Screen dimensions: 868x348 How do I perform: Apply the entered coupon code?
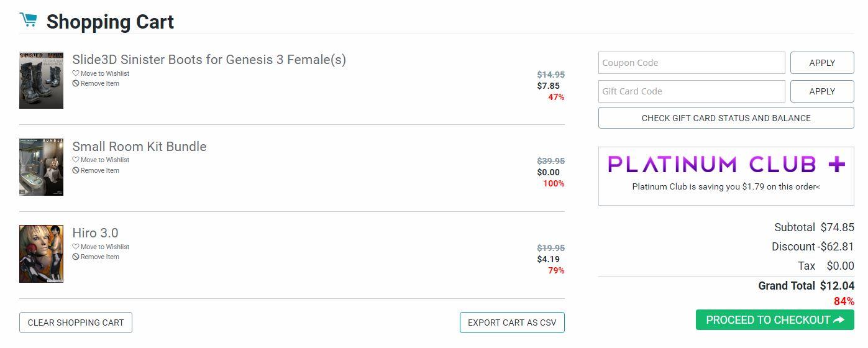(821, 63)
